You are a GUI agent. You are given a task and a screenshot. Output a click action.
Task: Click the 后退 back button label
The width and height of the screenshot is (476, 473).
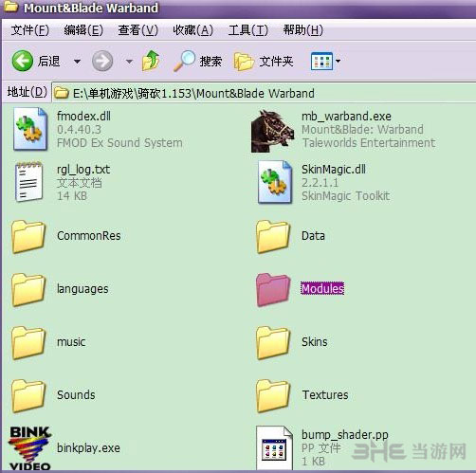point(48,61)
